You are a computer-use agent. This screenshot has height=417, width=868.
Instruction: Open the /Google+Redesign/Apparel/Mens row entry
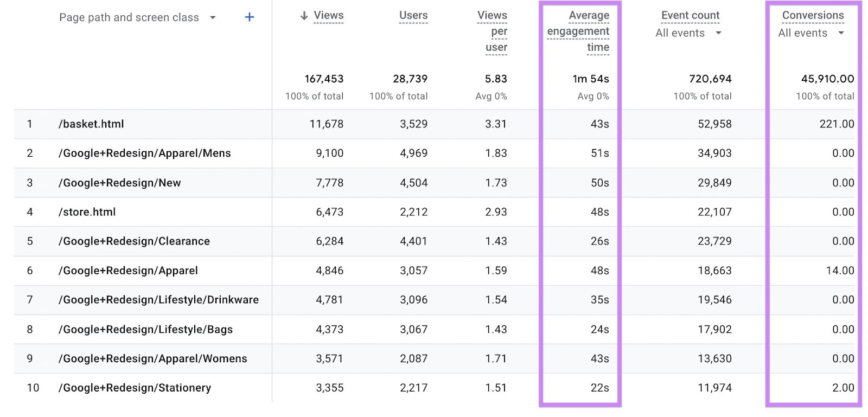[x=144, y=153]
